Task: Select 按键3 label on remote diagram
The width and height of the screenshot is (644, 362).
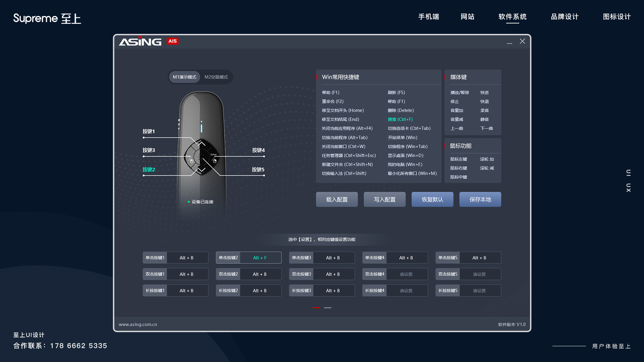Action: [149, 150]
